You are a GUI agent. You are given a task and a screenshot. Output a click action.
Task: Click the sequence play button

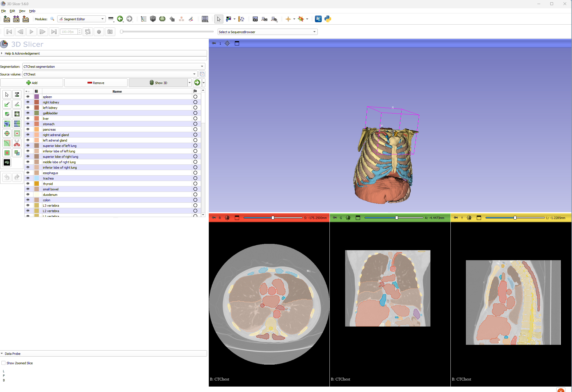[x=31, y=32]
